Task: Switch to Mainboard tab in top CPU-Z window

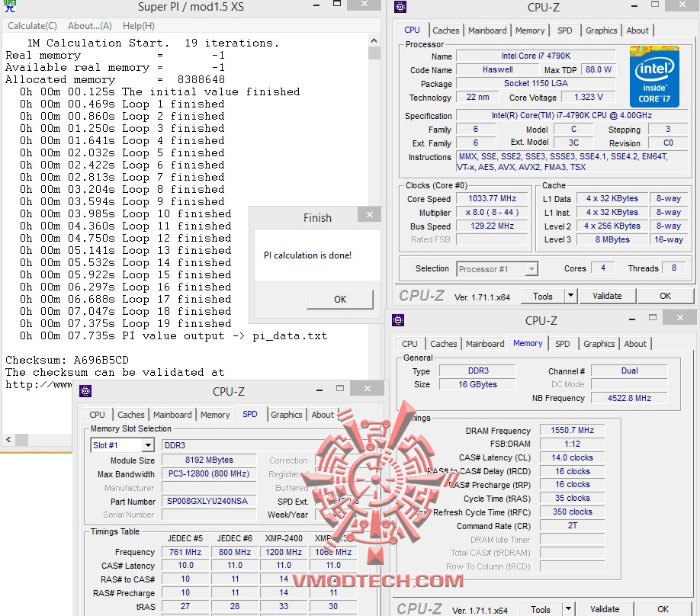Action: tap(487, 30)
